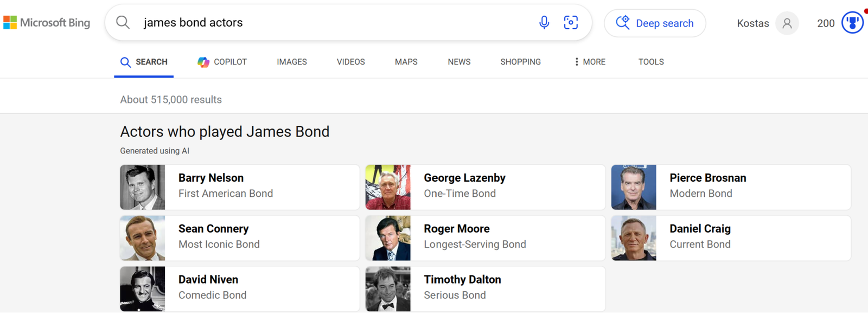Click Timothy Dalton's photo thumbnail

(388, 289)
